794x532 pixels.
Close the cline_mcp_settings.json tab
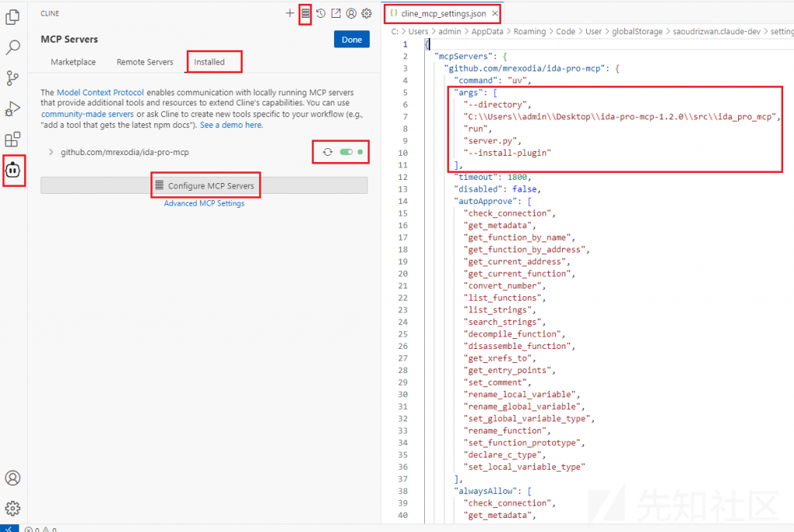pos(495,14)
